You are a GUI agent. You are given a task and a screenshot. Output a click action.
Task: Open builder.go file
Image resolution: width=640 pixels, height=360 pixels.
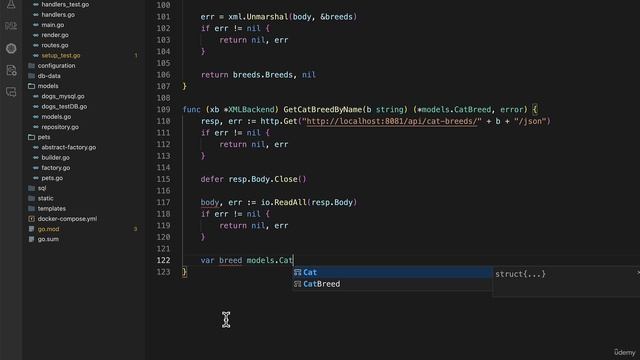pos(56,158)
